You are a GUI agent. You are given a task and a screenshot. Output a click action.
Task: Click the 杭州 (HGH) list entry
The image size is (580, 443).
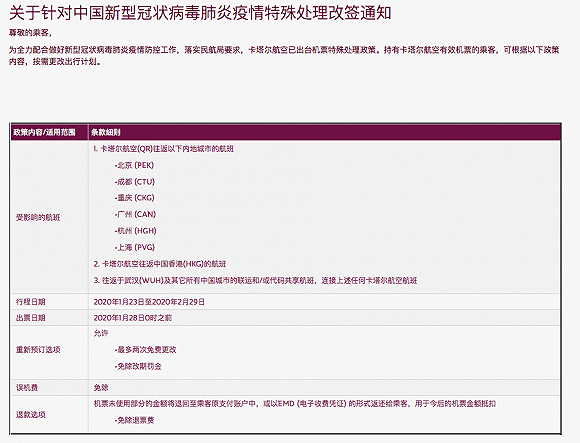(x=136, y=231)
